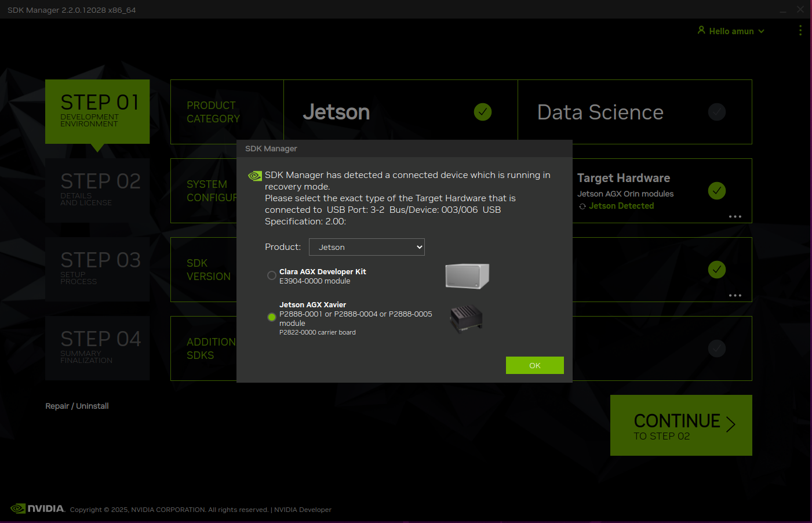Select the Jetson product category card

coord(400,112)
